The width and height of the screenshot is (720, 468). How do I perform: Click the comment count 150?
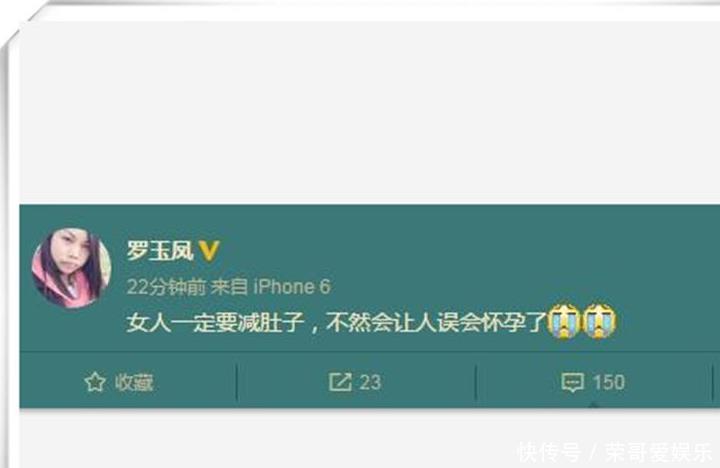(x=608, y=383)
